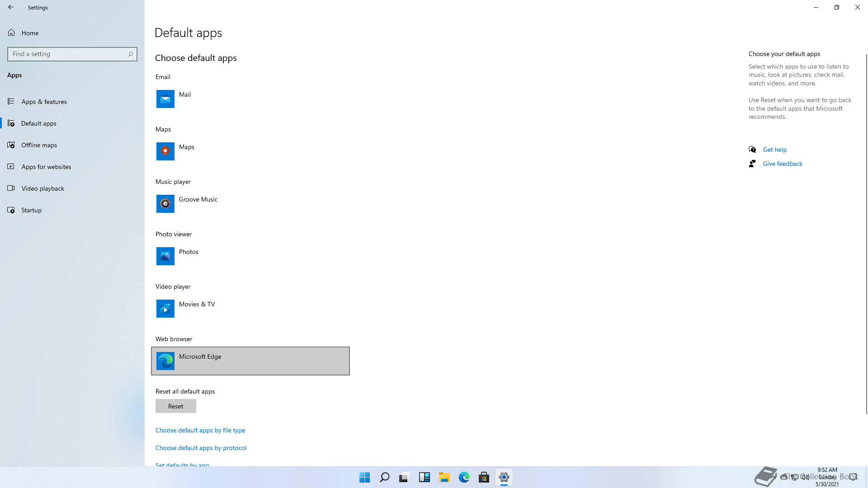The height and width of the screenshot is (488, 868).
Task: Click the Find a setting search box
Action: coord(72,54)
